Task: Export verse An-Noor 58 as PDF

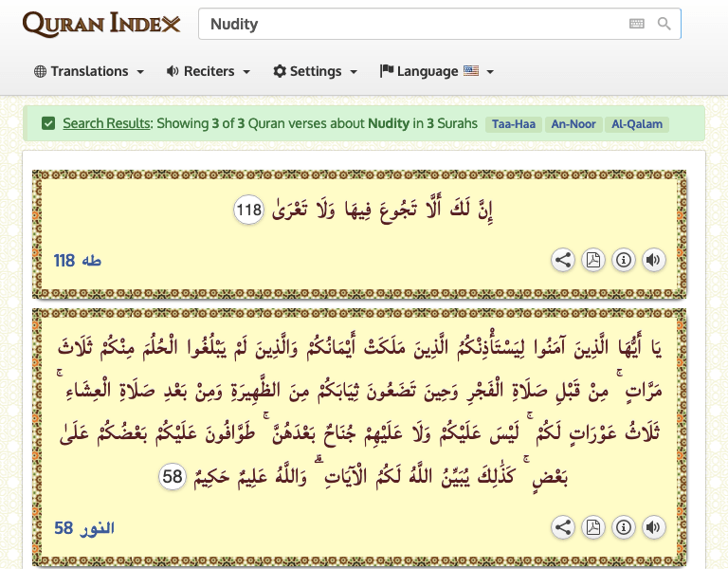Action: click(592, 527)
